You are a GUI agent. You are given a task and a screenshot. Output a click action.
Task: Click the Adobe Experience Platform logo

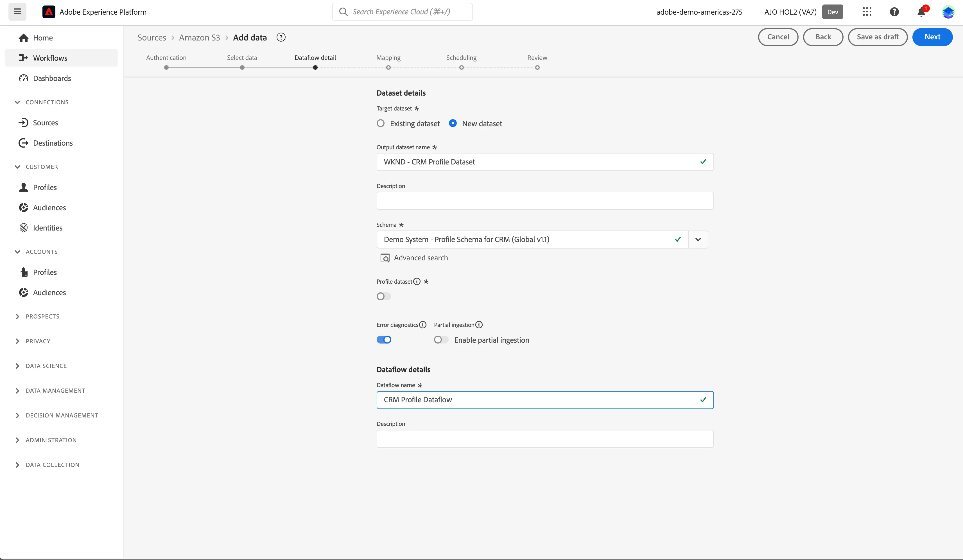pos(49,12)
